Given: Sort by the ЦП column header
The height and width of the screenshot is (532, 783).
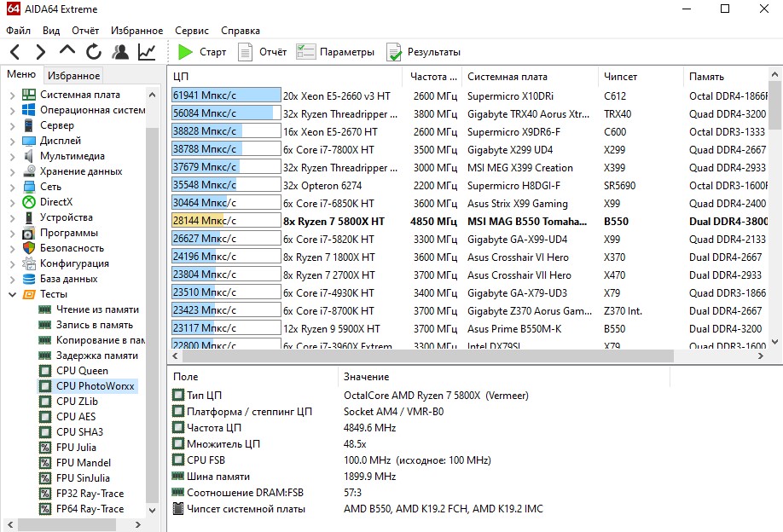Looking at the screenshot, I should click(285, 77).
